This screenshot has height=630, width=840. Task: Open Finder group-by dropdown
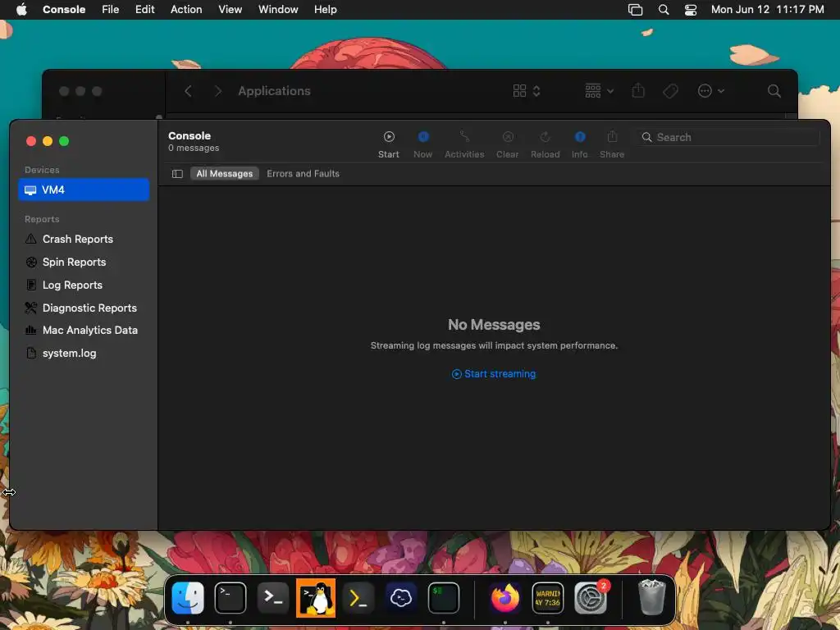click(599, 91)
